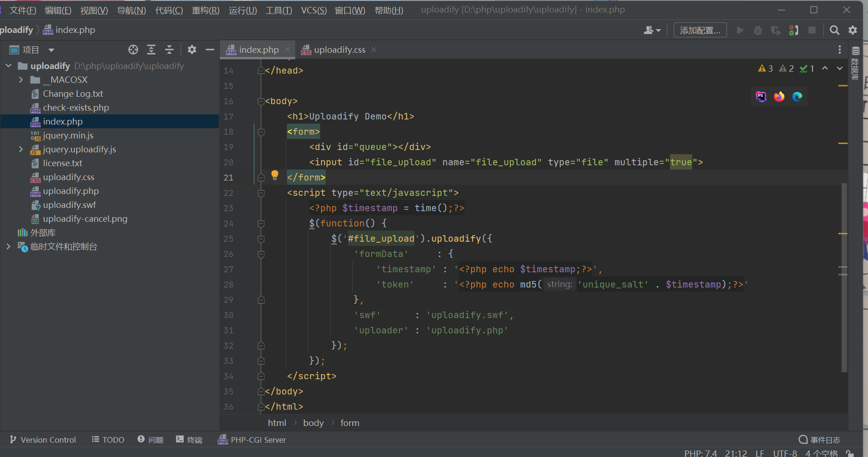Click the Expand All icon in project panel

151,50
